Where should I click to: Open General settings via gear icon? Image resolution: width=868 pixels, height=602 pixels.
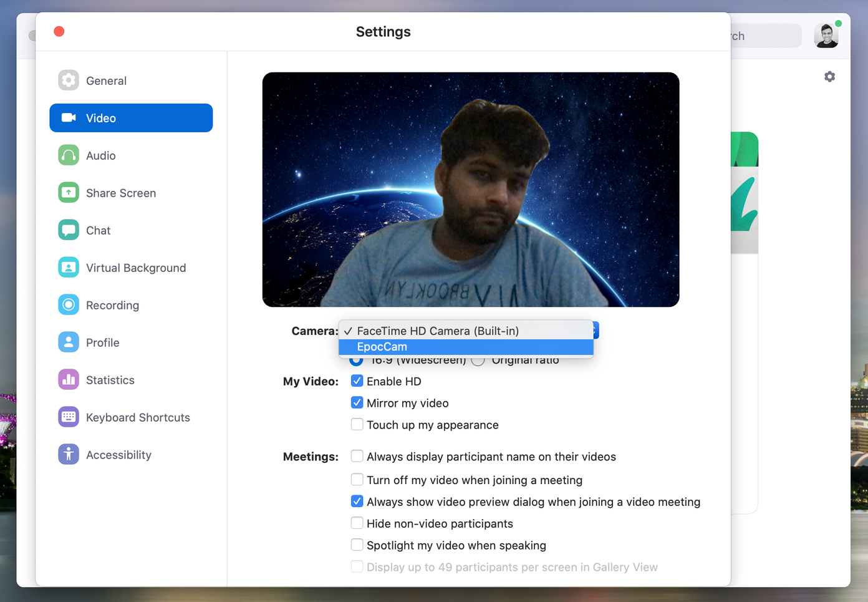click(68, 80)
